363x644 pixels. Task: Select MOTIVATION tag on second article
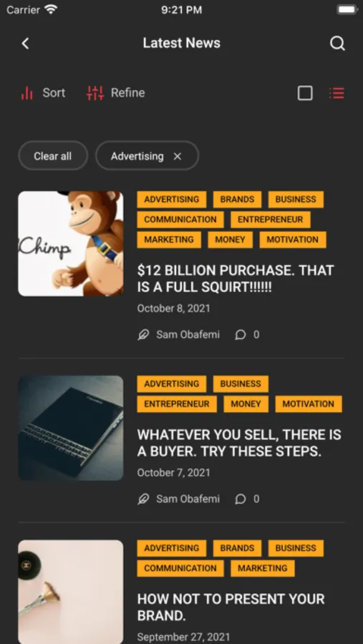309,404
